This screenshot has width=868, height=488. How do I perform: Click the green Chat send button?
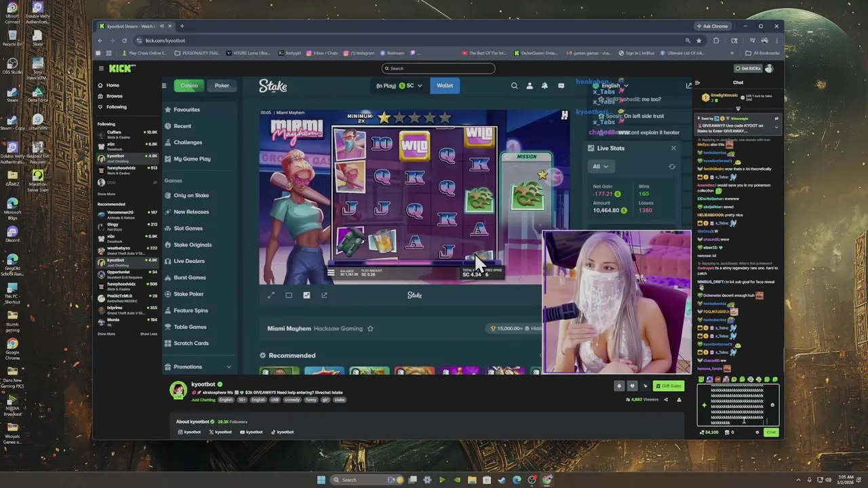[x=771, y=432]
